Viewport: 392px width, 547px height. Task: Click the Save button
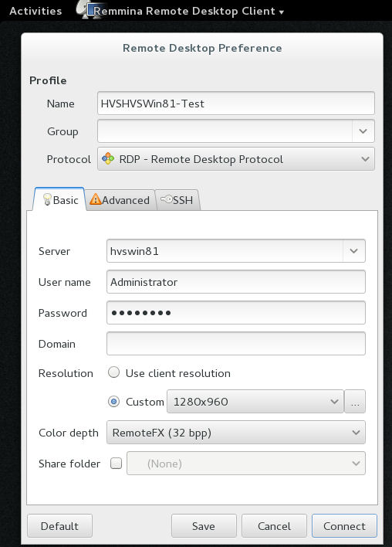tap(204, 525)
